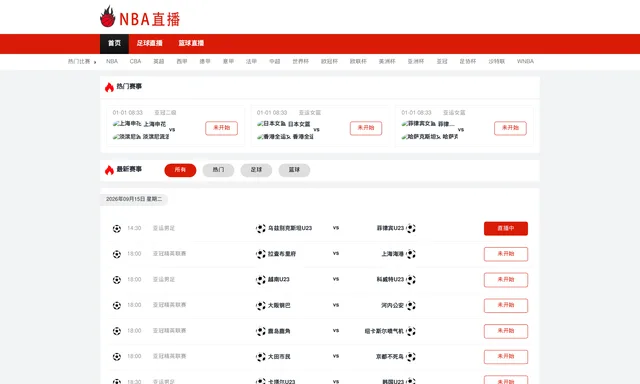Open 足协杯 link
The width and height of the screenshot is (640, 384).
click(468, 62)
